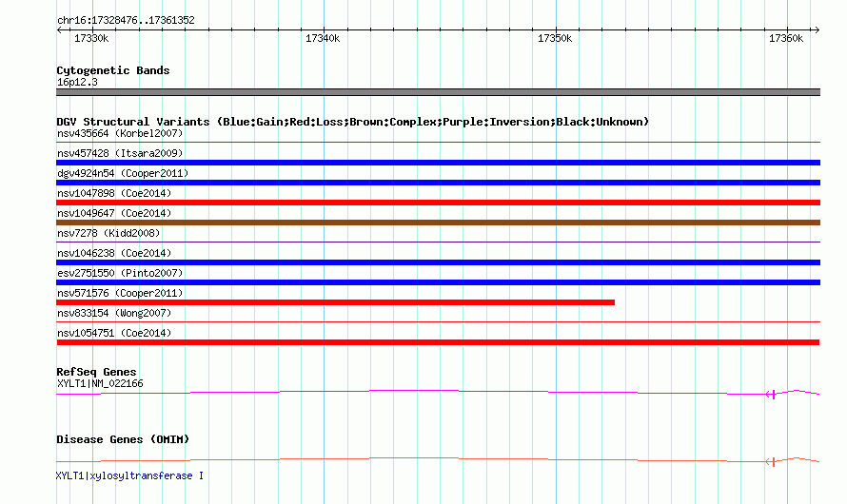Click the thin red nsv435664 variant line

(x=438, y=143)
